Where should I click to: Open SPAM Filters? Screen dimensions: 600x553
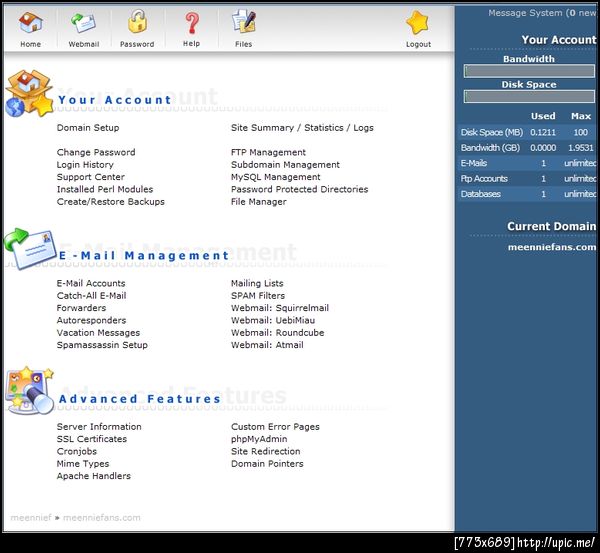(258, 296)
